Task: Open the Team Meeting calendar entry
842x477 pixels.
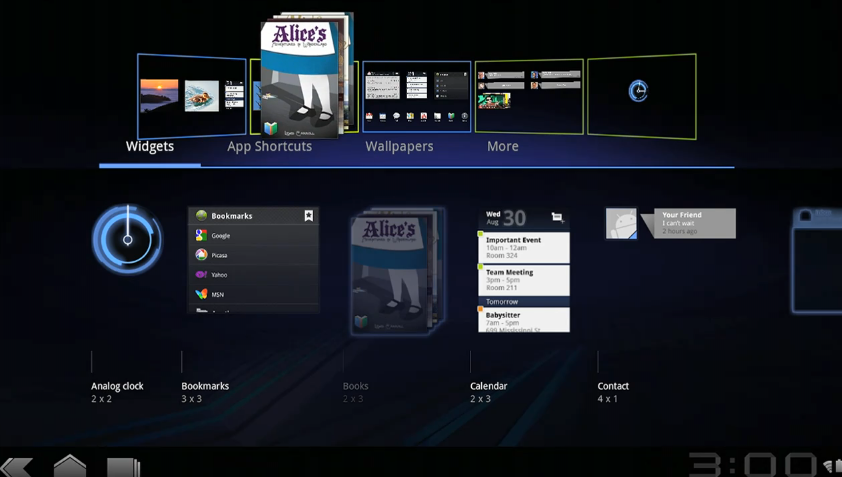Action: tap(524, 280)
